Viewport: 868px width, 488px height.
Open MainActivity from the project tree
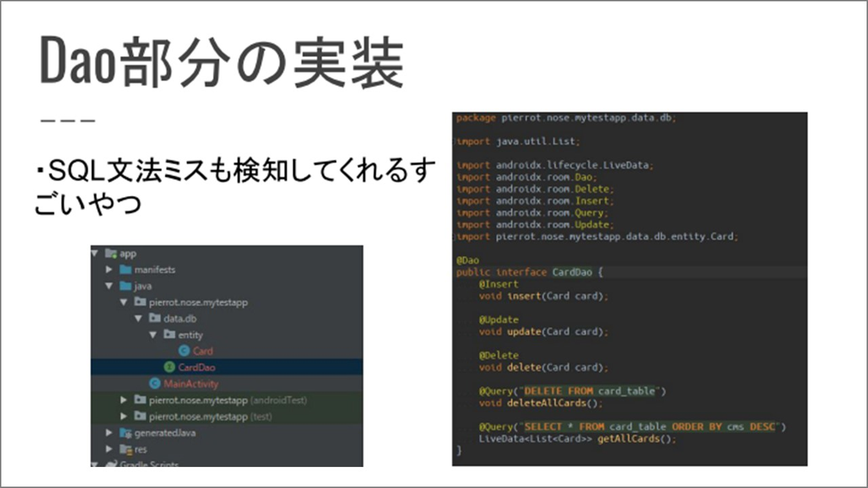(x=191, y=383)
